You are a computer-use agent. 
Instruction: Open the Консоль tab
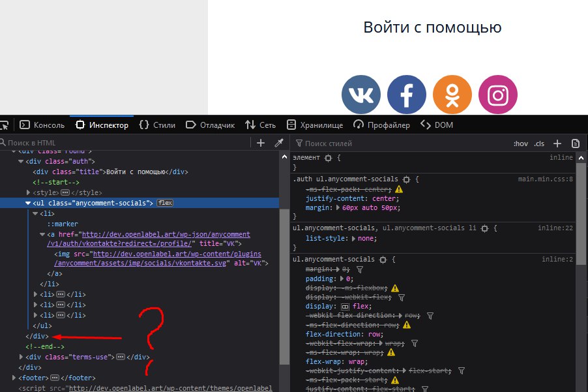pos(42,125)
